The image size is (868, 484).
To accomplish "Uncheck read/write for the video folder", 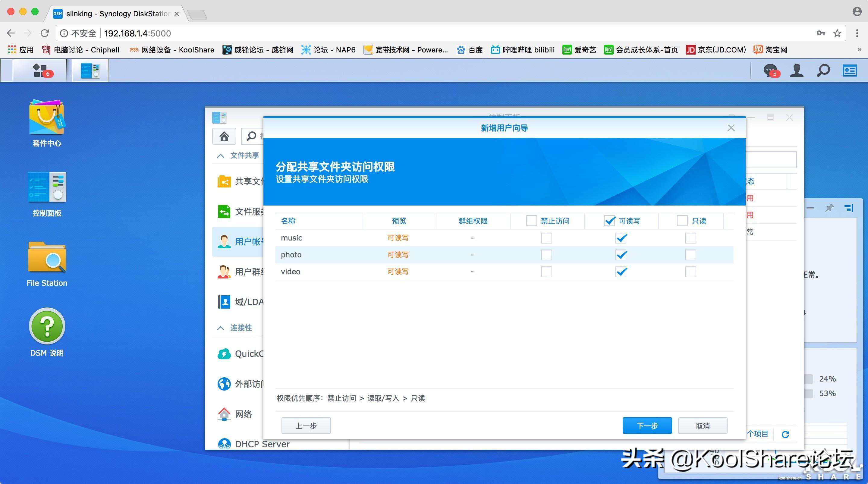I will click(x=621, y=272).
